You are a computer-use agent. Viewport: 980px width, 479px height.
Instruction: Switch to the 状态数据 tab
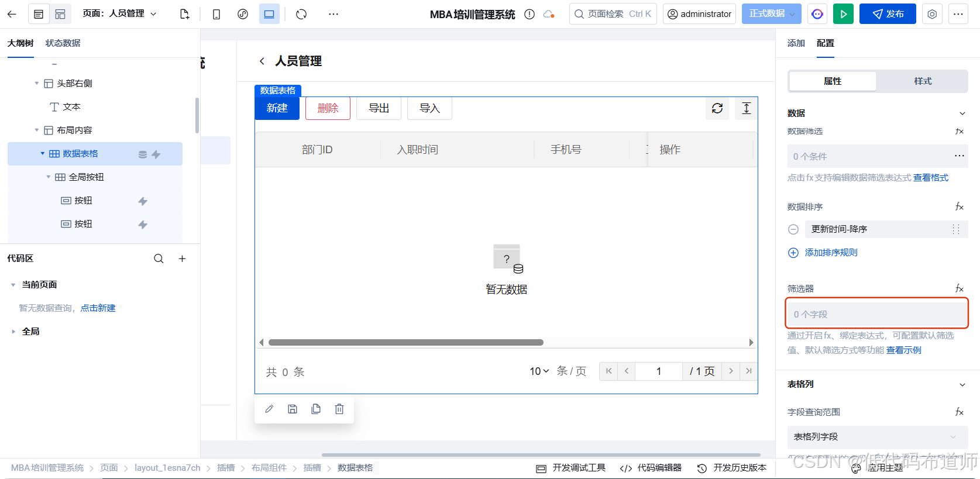63,43
